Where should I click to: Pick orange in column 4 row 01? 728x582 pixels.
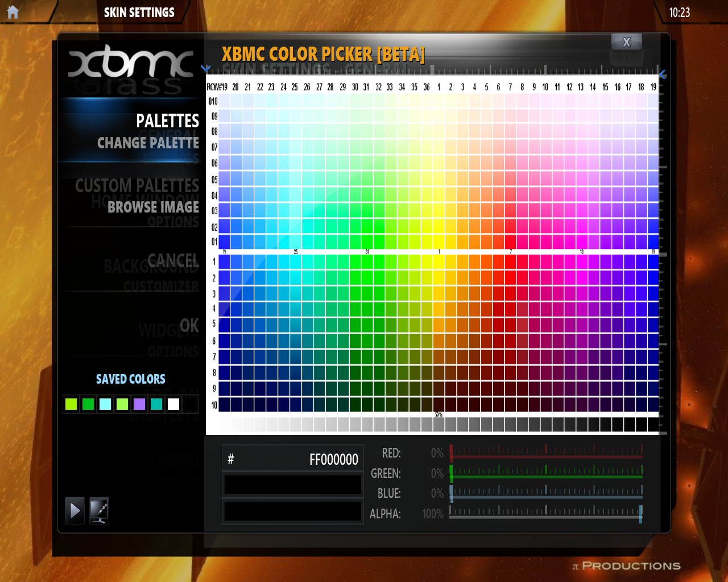point(474,242)
